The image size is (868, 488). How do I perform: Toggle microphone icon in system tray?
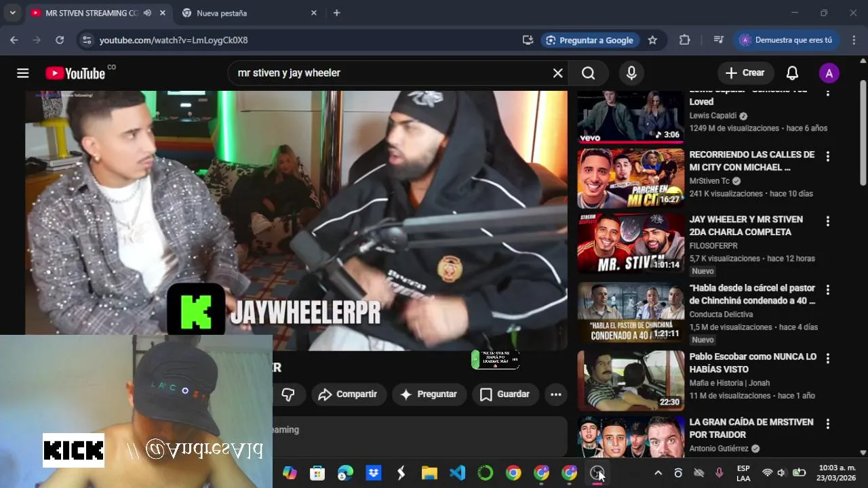719,473
